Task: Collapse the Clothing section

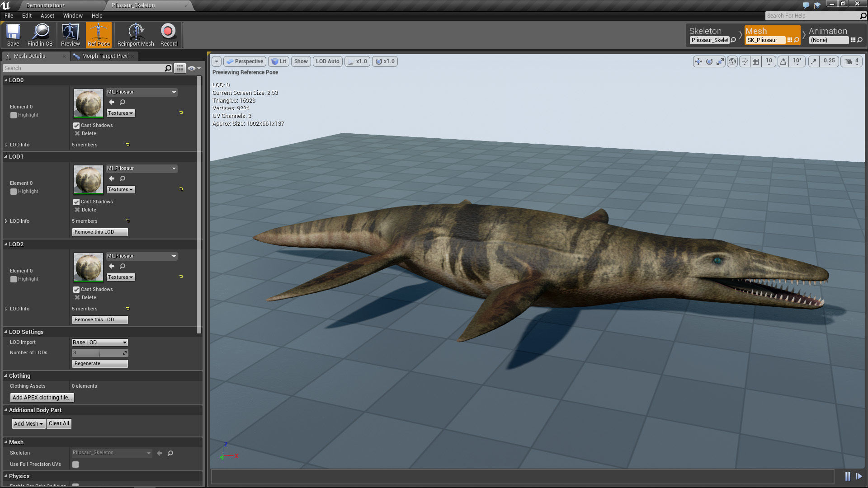Action: [x=6, y=376]
